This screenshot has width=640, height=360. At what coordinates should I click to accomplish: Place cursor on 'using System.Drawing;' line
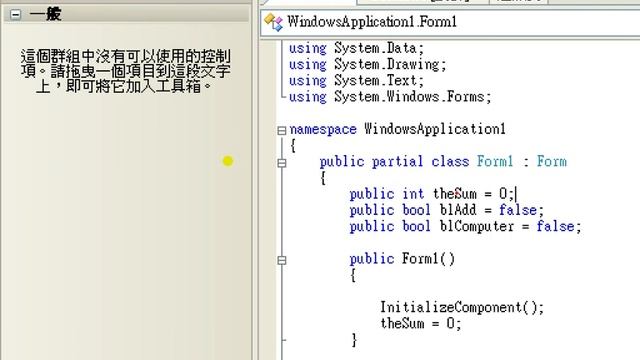coord(368,64)
